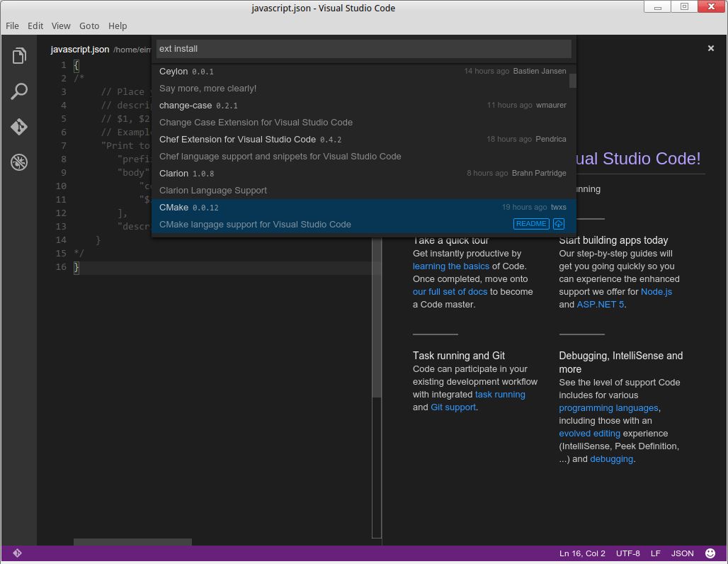Click the editor vertical scrollbar

(377, 316)
